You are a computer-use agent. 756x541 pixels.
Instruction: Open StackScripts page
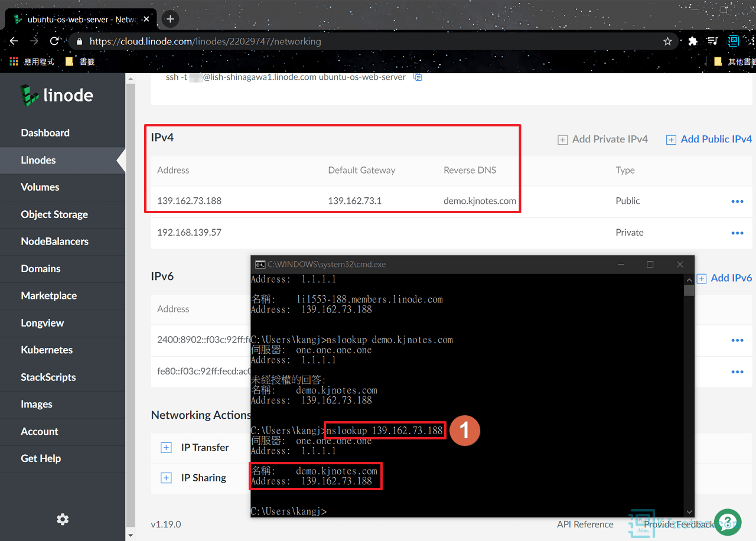click(x=48, y=377)
